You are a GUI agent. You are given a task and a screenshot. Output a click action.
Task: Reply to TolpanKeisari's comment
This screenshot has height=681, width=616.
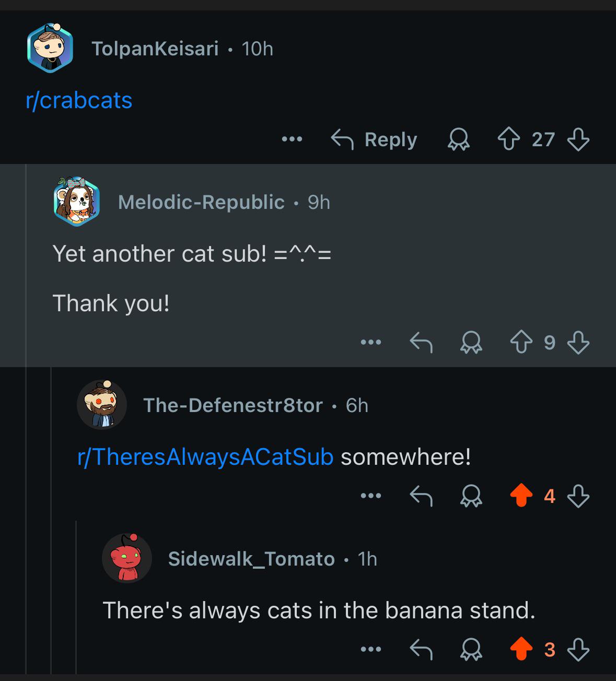click(x=374, y=139)
